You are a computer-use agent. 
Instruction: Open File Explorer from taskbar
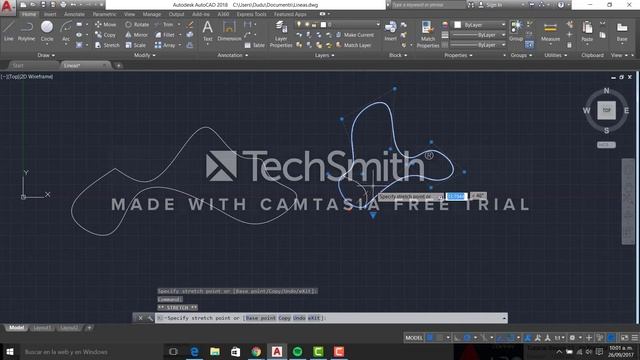tap(215, 351)
